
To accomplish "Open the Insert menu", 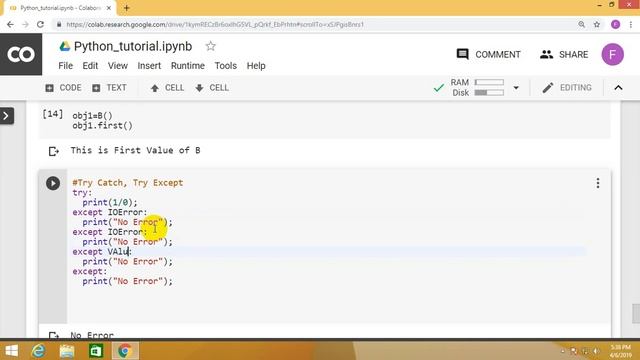I will coord(149,66).
